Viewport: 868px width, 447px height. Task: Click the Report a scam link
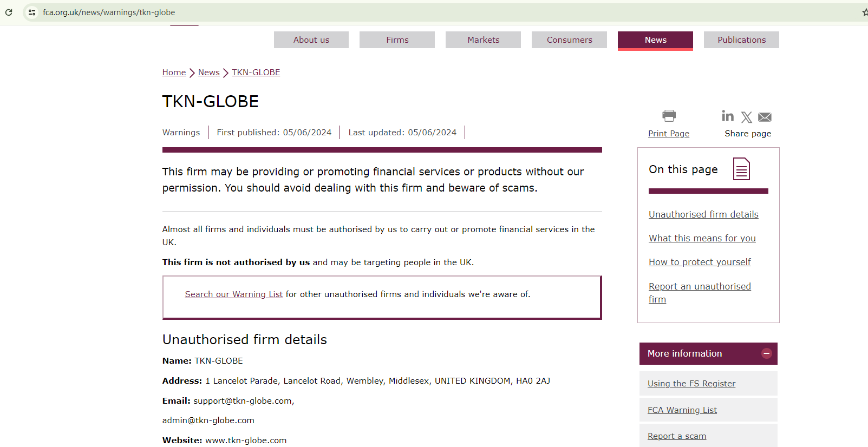[x=677, y=436]
